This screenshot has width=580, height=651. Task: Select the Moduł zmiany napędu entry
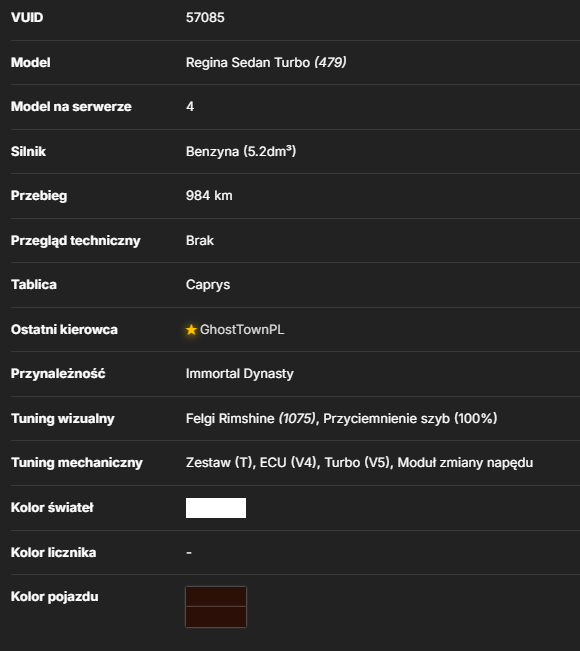coord(465,463)
